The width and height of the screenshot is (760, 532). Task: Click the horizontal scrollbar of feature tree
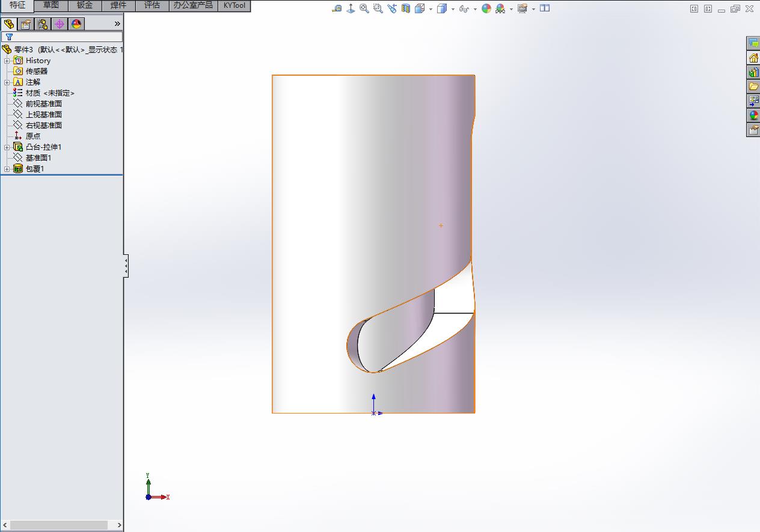(59, 525)
